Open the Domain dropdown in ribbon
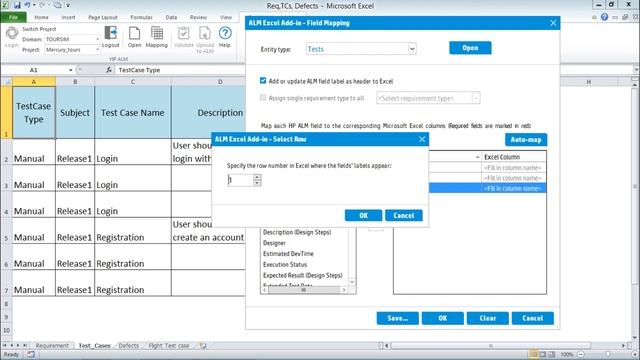Viewport: 640px width, 360px height. (x=97, y=39)
